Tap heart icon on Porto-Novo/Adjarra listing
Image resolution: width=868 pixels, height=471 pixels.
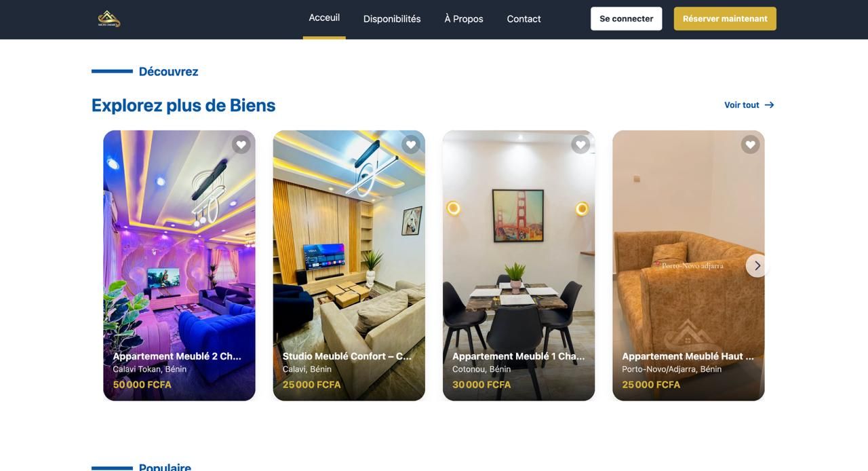(x=750, y=145)
